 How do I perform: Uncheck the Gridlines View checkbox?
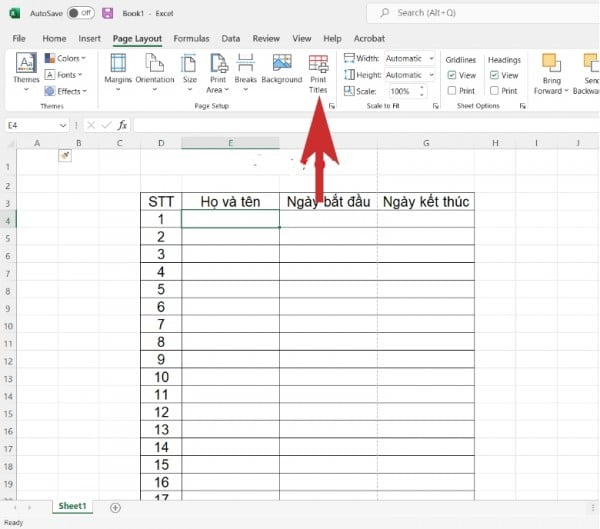pos(452,75)
